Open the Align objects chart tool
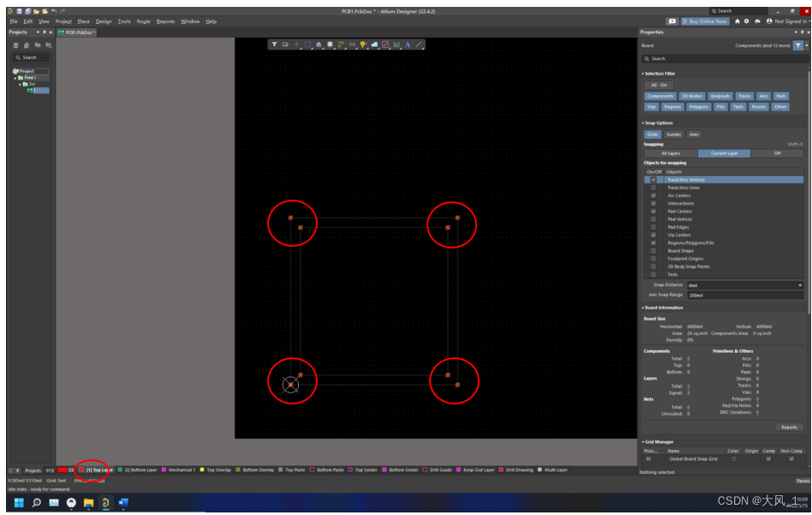The height and width of the screenshot is (515, 812). click(319, 45)
